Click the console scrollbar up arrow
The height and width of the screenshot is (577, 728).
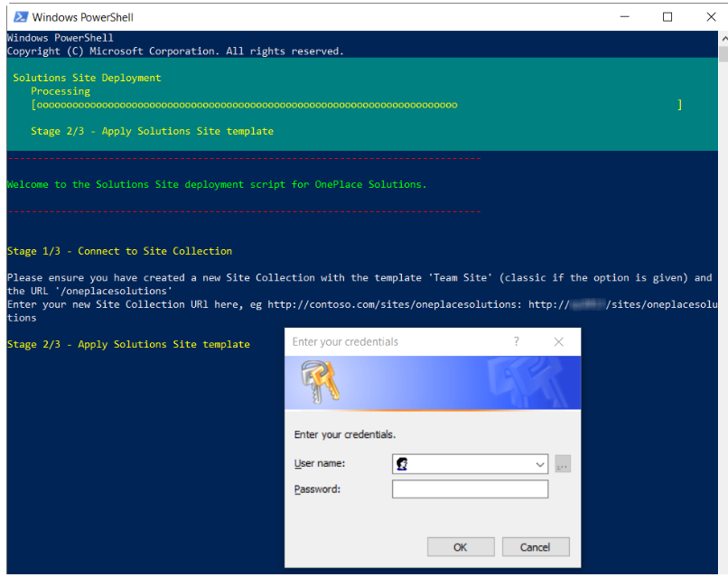pos(723,39)
